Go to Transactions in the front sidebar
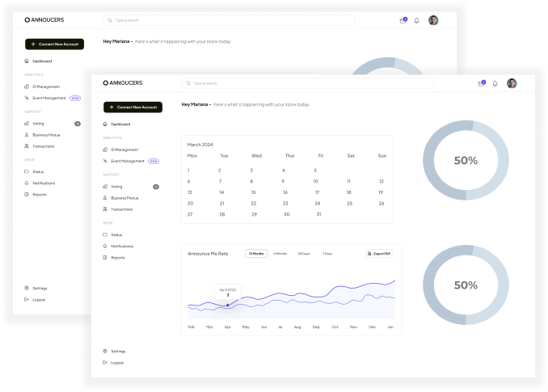548x392 pixels. 121,209
